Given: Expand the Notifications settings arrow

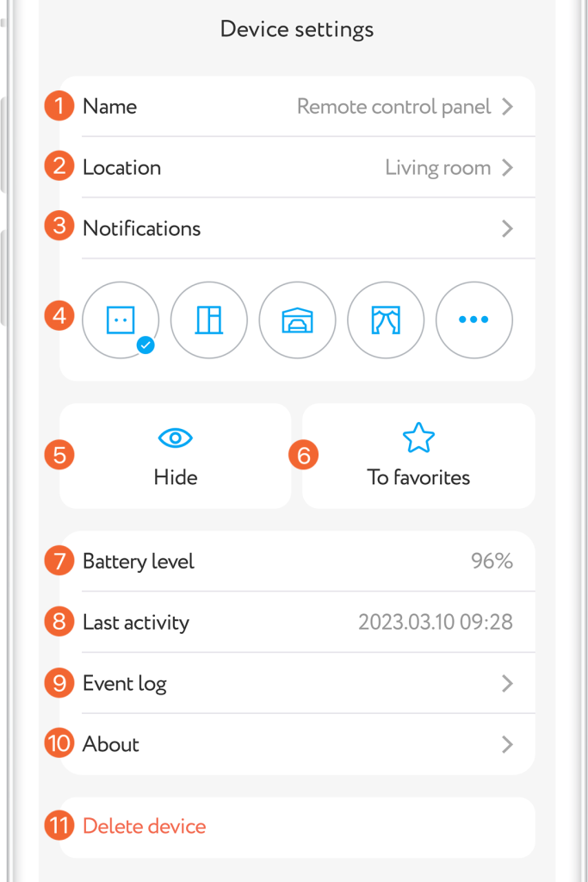Looking at the screenshot, I should [507, 228].
